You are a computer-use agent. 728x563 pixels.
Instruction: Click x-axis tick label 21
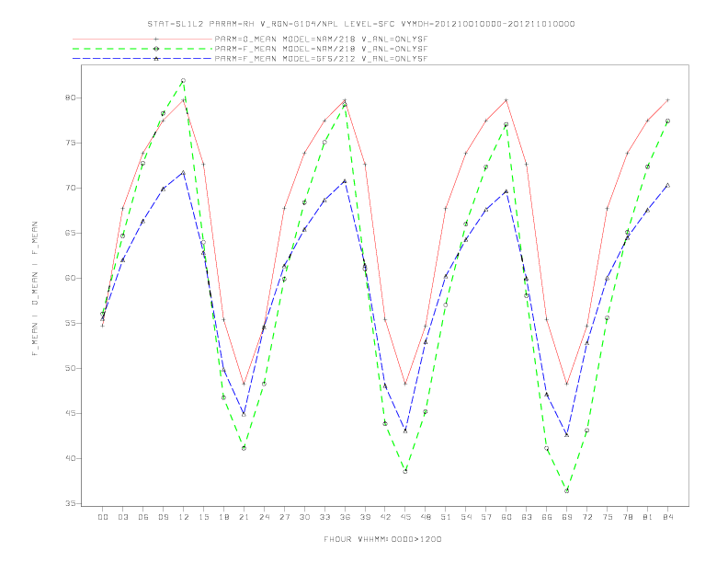[244, 517]
